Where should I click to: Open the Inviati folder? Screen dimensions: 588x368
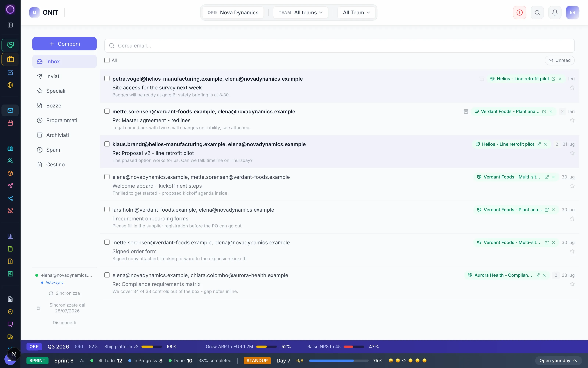tap(64, 76)
